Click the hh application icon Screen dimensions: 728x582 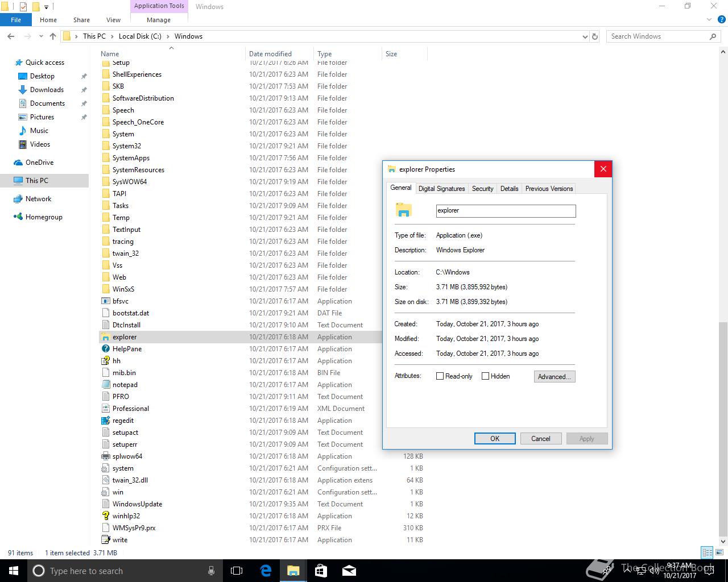click(x=105, y=361)
